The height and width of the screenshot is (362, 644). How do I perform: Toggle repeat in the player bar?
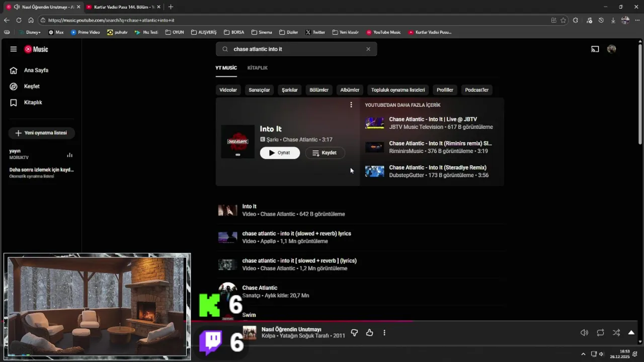tap(600, 333)
